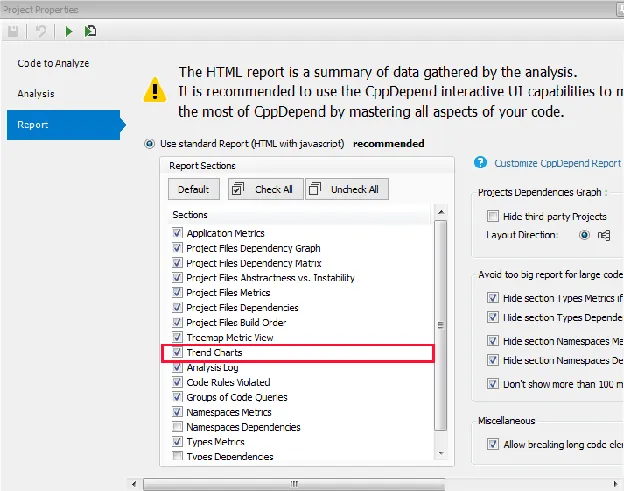Click the blue help question mark icon
Image resolution: width=624 pixels, height=491 pixels.
pos(480,162)
